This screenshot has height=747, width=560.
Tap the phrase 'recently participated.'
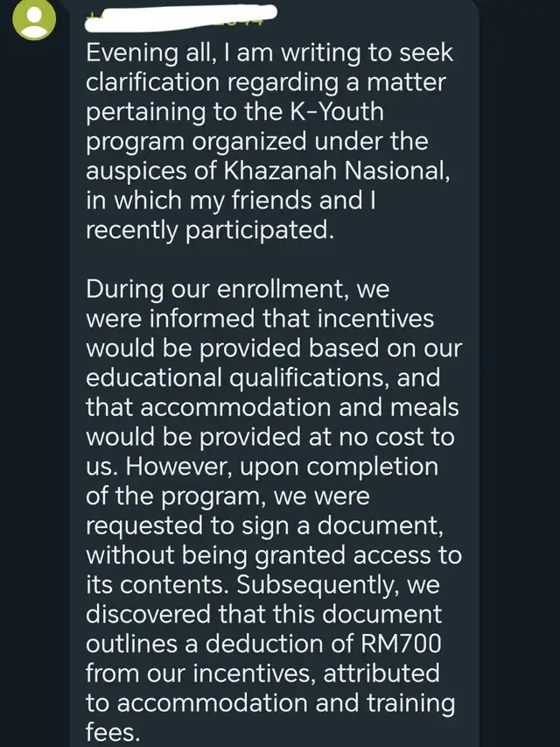click(x=210, y=230)
